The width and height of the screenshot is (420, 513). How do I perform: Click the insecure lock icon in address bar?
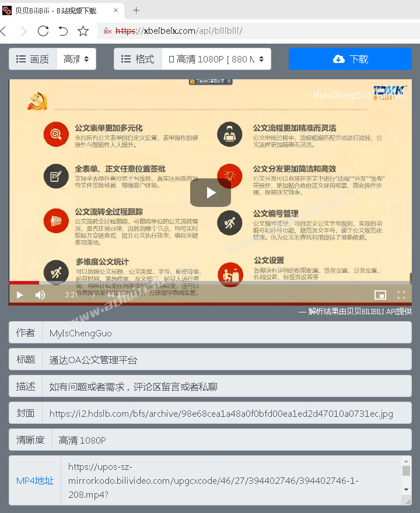pos(107,31)
